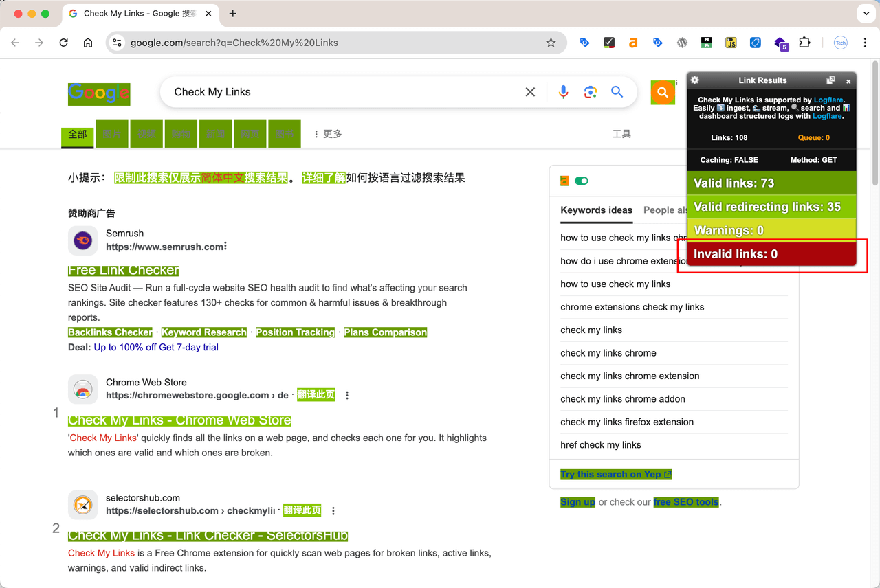Switch to People also tab in sidebar

[x=665, y=210]
